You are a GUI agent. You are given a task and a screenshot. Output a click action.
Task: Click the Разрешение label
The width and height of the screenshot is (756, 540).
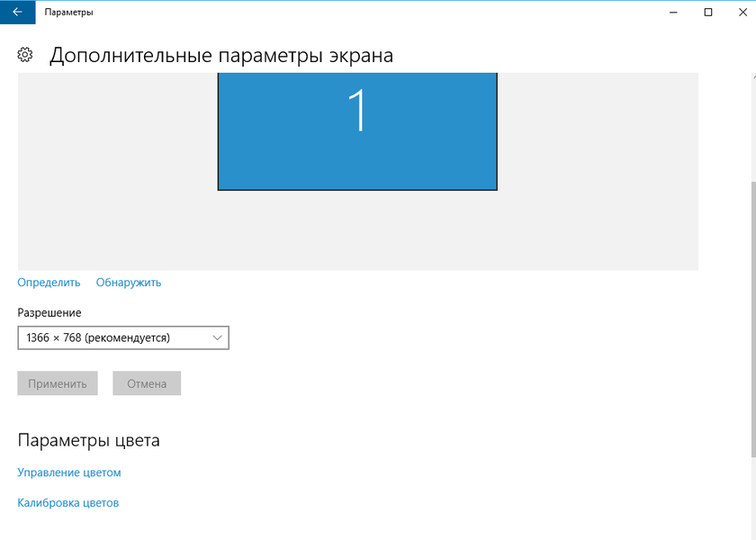point(49,312)
